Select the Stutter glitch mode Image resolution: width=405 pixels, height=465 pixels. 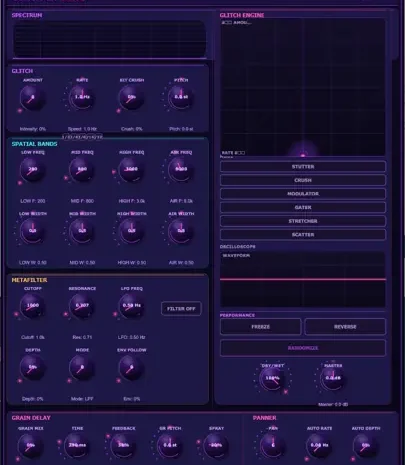tap(303, 166)
